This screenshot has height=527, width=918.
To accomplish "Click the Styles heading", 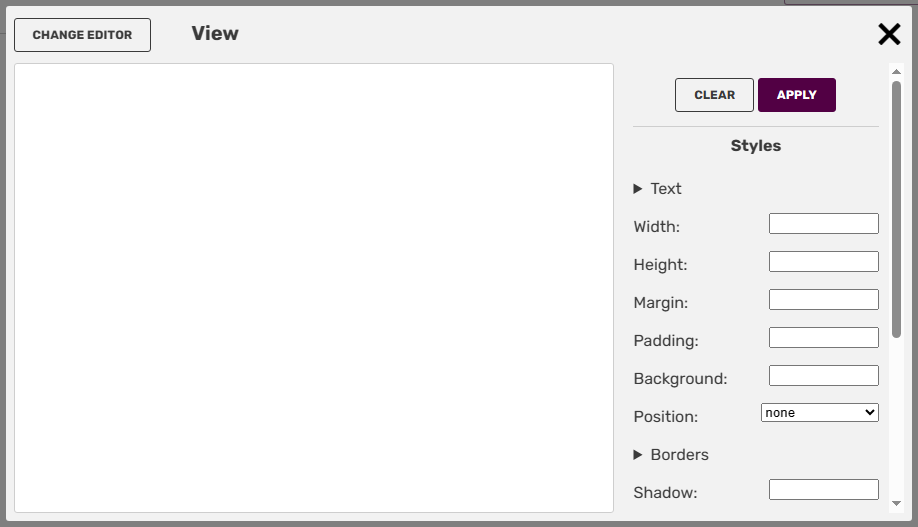I will click(x=756, y=146).
